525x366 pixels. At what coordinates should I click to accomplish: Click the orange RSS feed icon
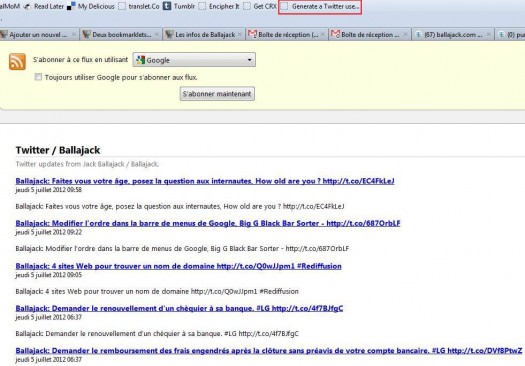17,62
